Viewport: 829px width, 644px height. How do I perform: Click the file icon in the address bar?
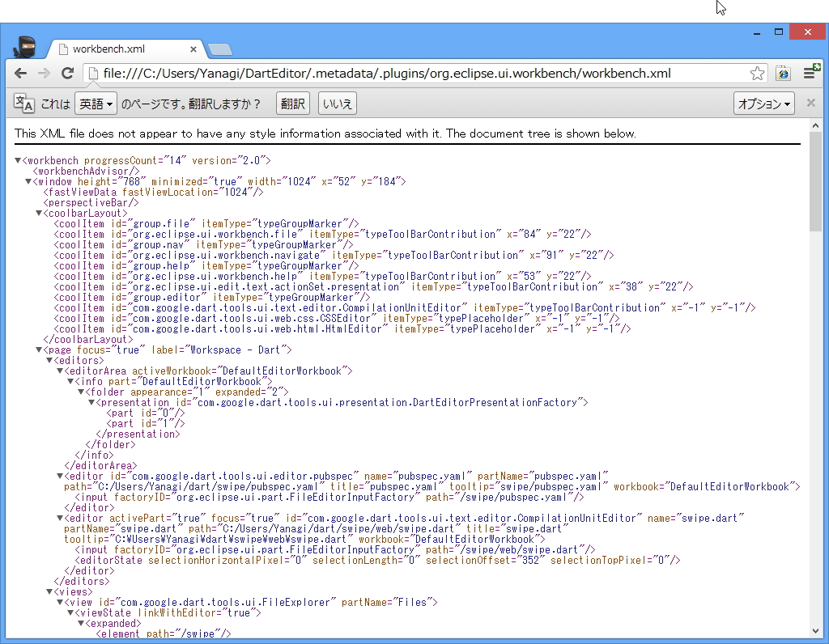click(93, 74)
